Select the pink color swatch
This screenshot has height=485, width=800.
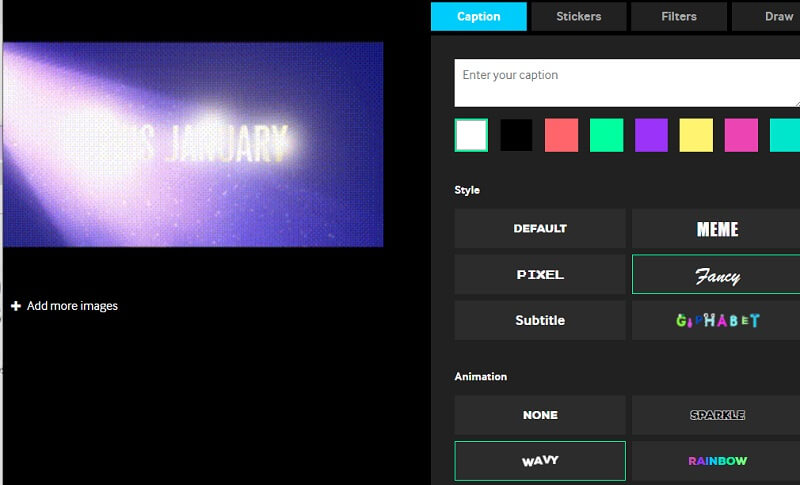(x=741, y=135)
